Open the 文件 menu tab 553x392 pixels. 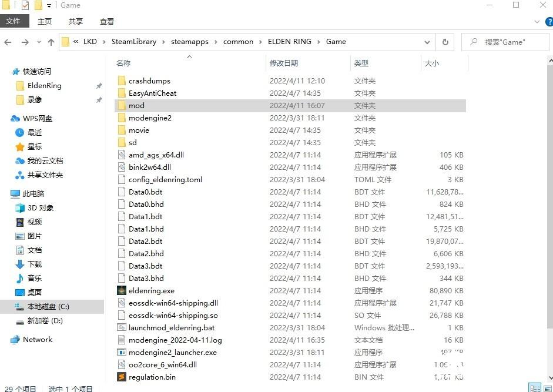[x=13, y=21]
